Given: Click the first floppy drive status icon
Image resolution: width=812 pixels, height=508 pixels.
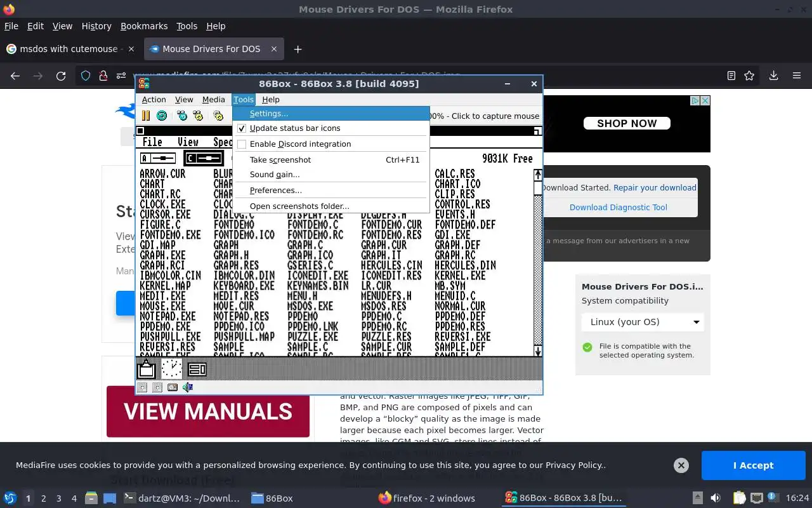Looking at the screenshot, I should tap(143, 387).
